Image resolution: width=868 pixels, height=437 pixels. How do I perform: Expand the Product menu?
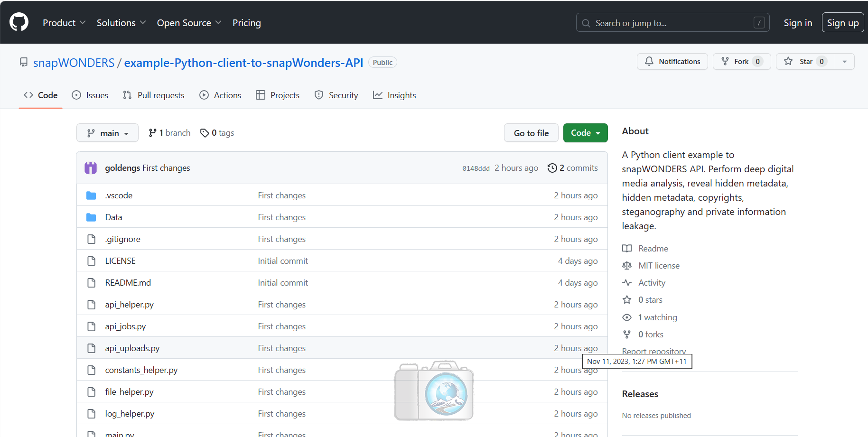[64, 23]
